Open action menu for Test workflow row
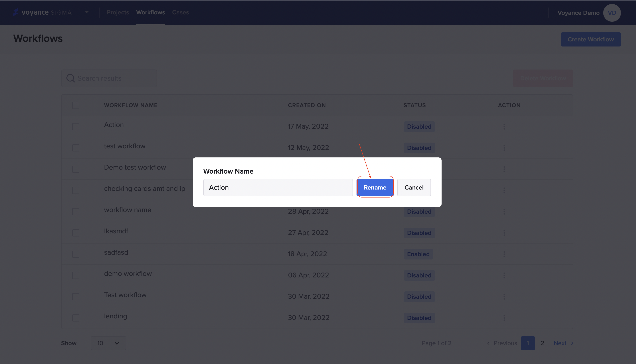Image resolution: width=636 pixels, height=364 pixels. point(504,296)
